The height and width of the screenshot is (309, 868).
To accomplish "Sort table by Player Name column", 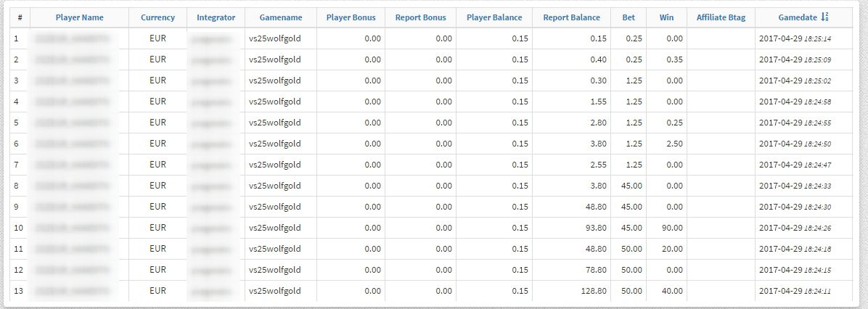I will click(79, 17).
